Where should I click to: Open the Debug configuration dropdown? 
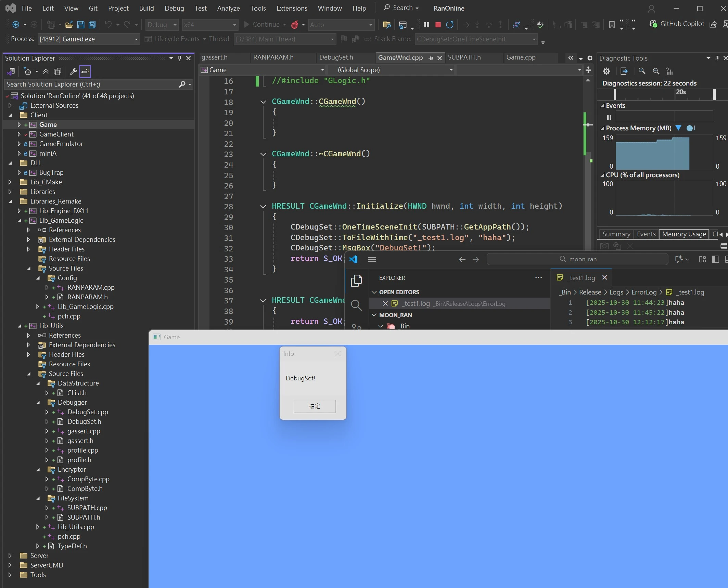tap(162, 25)
